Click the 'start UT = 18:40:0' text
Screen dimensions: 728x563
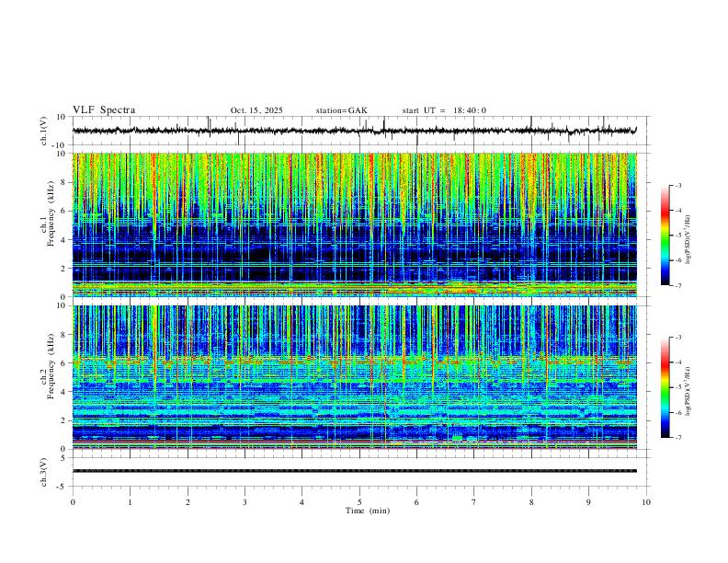pos(444,110)
